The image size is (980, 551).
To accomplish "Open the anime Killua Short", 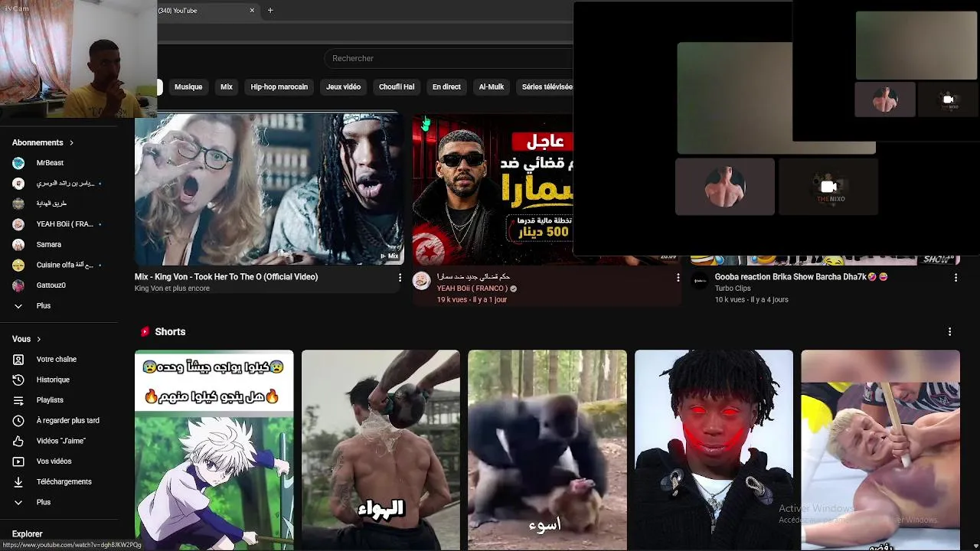I will [214, 450].
